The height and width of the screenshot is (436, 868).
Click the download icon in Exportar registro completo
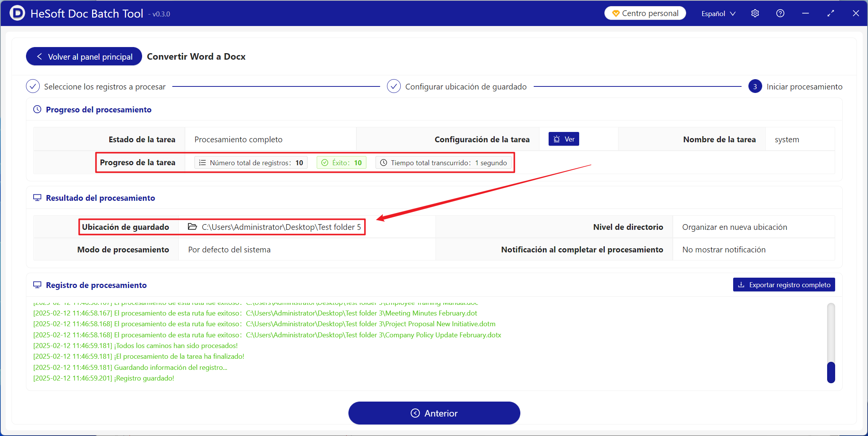point(741,285)
